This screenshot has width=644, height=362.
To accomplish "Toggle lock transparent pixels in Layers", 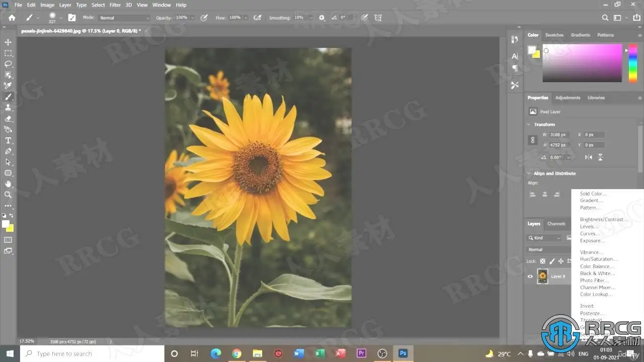I will (x=543, y=261).
